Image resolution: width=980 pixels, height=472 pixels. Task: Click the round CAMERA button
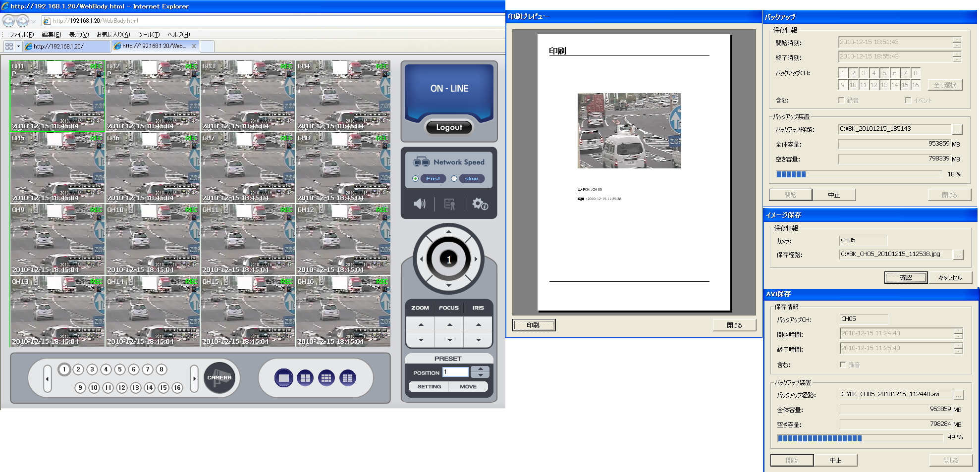pos(219,378)
